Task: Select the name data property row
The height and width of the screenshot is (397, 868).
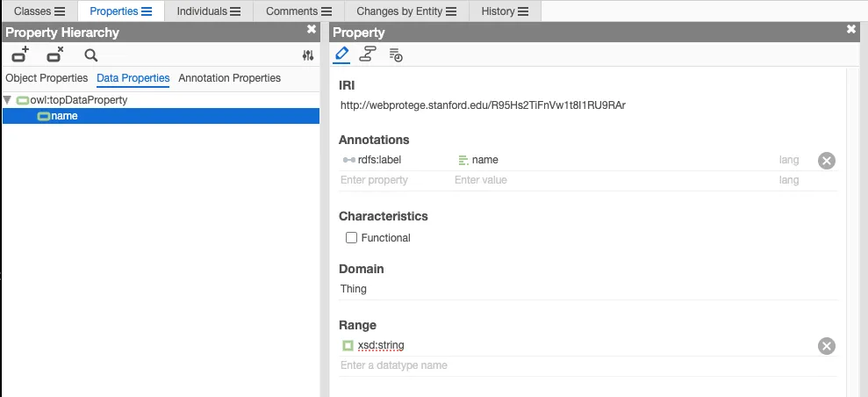Action: (x=161, y=116)
